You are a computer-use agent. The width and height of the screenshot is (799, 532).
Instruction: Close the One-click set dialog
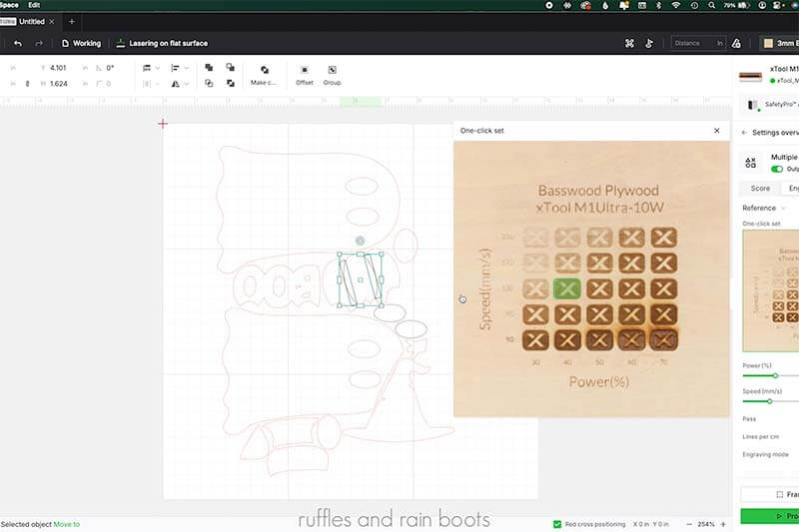tap(716, 131)
